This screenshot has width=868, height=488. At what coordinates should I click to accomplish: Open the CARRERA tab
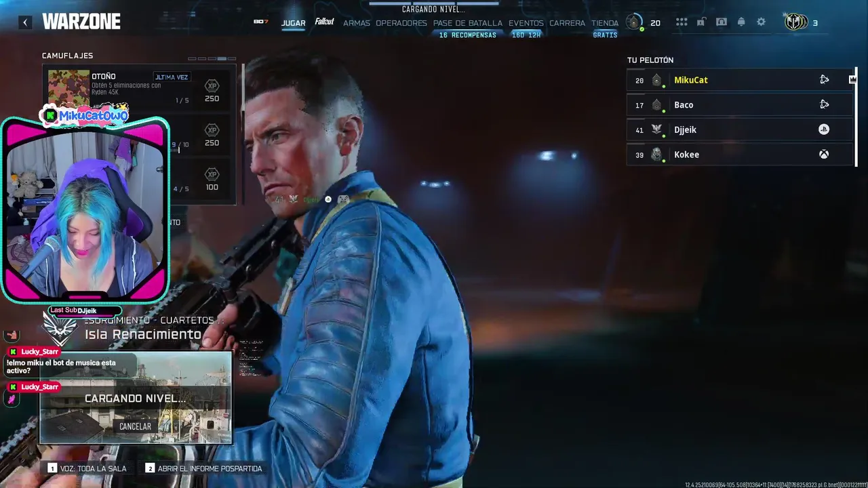(568, 23)
